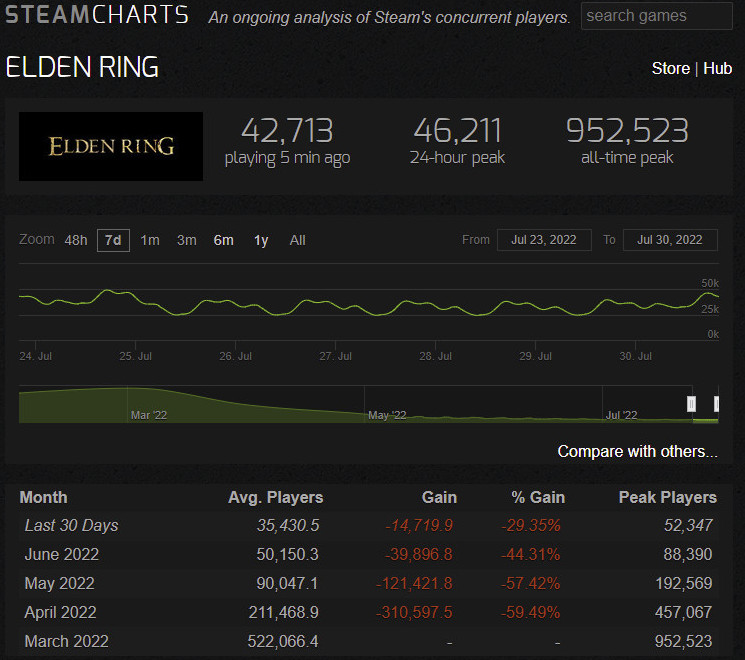Screen dimensions: 745x660
Task: Set zoom range to 48h
Action: click(x=76, y=240)
